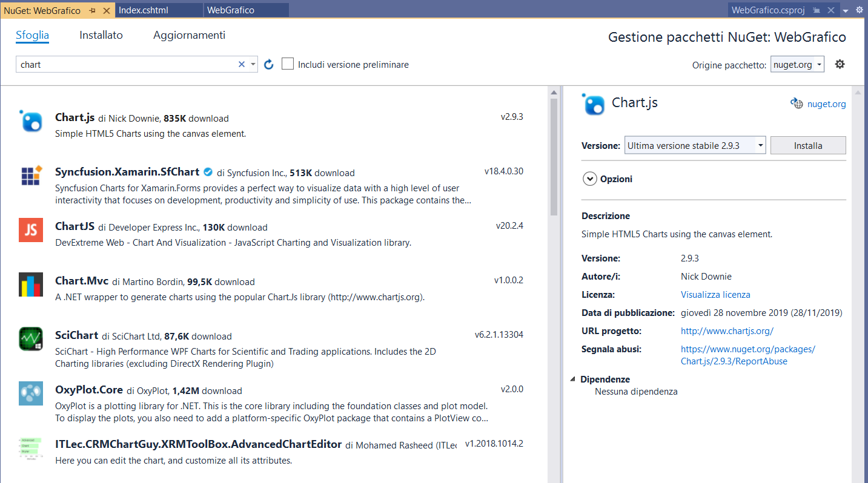Open the document tab list dropdown arrow

[x=846, y=10]
